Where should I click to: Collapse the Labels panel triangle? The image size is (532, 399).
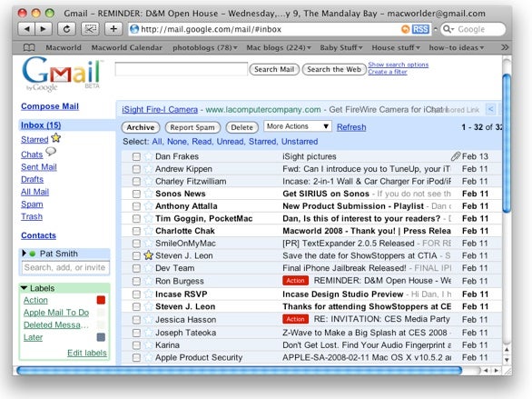pos(25,288)
